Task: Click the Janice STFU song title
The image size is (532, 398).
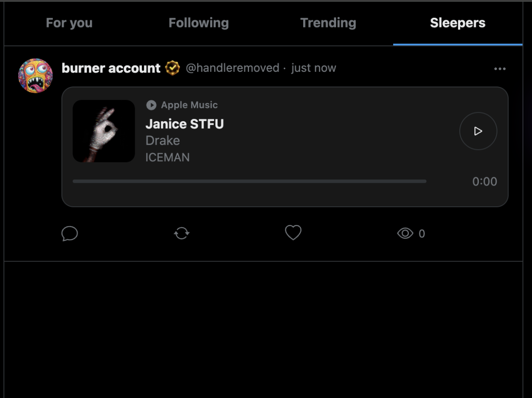Action: coord(184,124)
